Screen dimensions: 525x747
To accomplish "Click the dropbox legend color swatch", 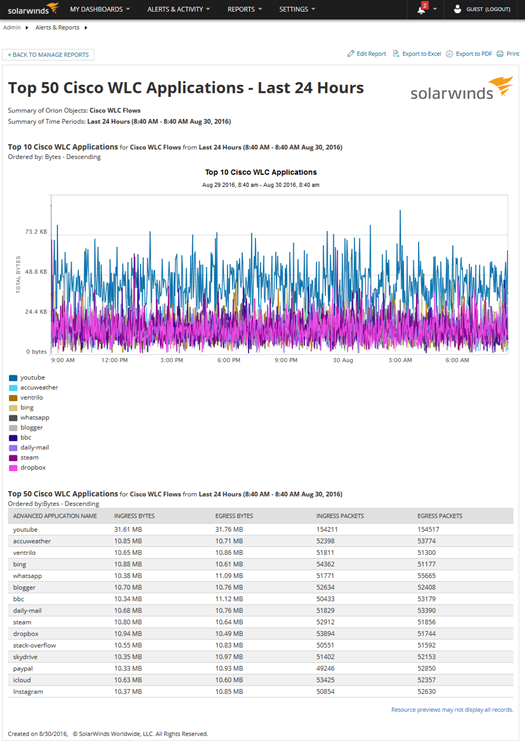I will [13, 468].
